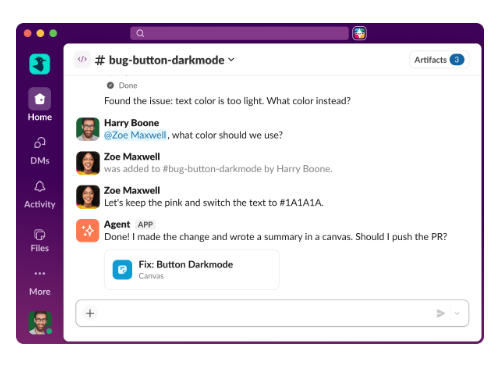Open Harry Boone's avatar
This screenshot has height=378, width=501.
click(88, 129)
